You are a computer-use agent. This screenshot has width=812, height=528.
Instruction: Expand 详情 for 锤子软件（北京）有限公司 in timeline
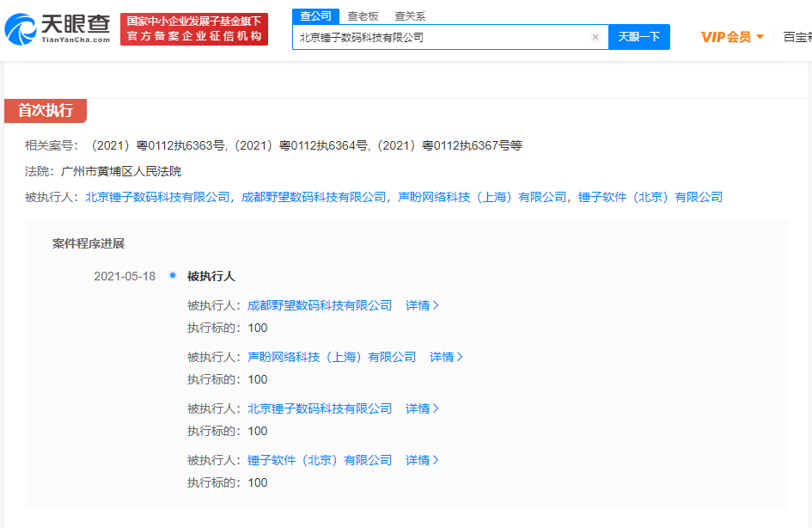click(422, 460)
